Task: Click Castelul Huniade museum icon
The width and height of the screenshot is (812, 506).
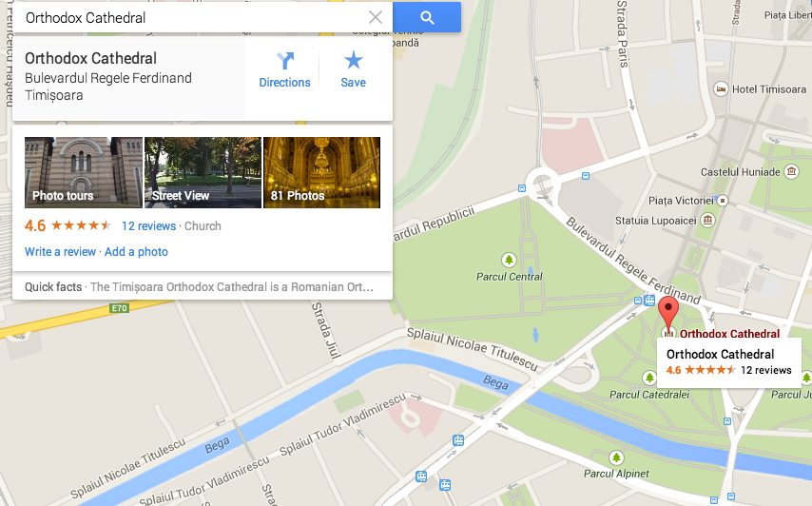Action: coord(791,171)
